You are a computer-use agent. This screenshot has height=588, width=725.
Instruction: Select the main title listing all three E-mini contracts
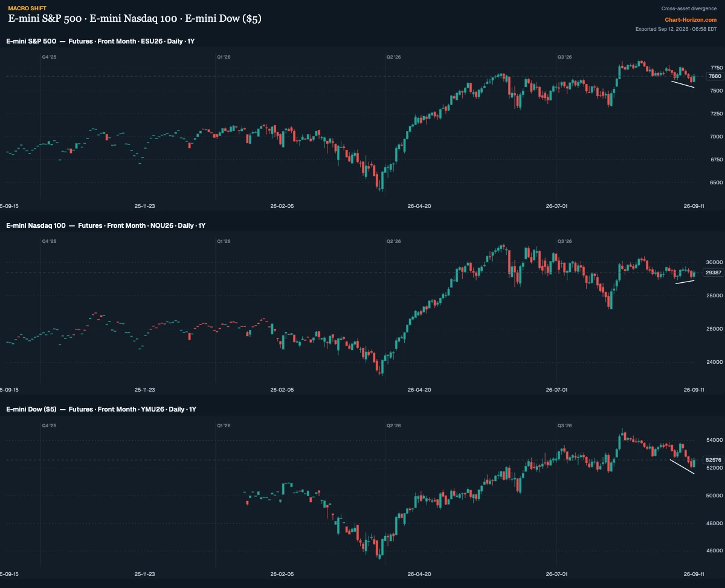[x=135, y=19]
